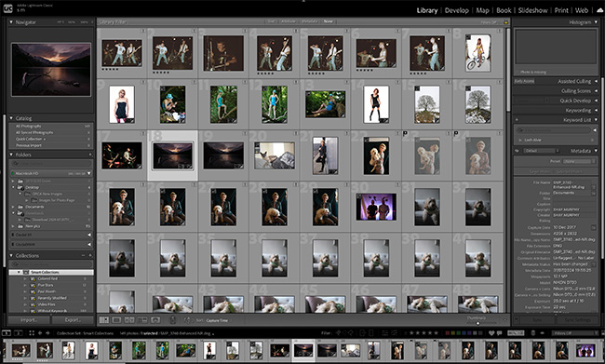Image resolution: width=605 pixels, height=364 pixels.
Task: Filter by first rating star
Action: tap(411, 332)
